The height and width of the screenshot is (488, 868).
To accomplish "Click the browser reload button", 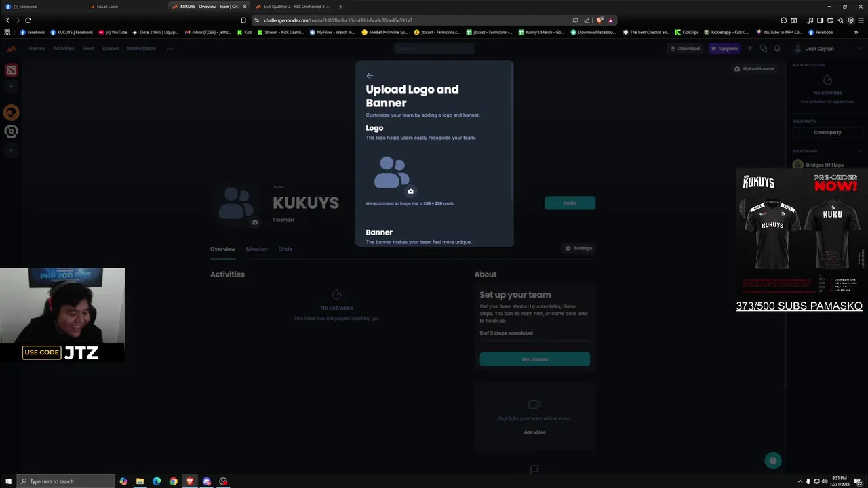I will click(x=28, y=20).
